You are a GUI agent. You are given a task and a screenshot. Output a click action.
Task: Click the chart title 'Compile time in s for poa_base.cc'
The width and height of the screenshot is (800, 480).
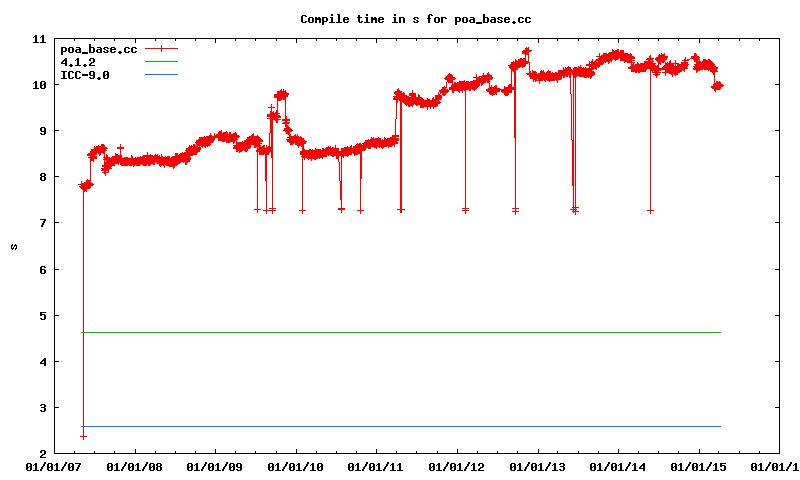(400, 19)
